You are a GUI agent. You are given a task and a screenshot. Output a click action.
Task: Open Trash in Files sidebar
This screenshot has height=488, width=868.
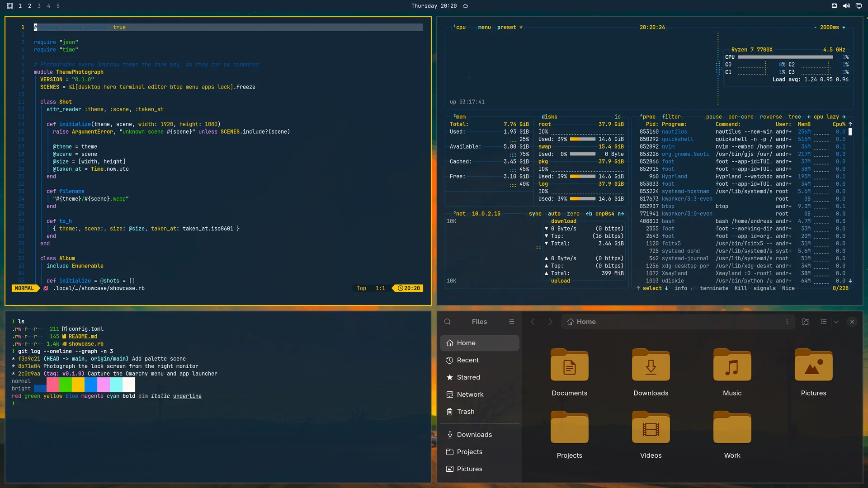479,412
